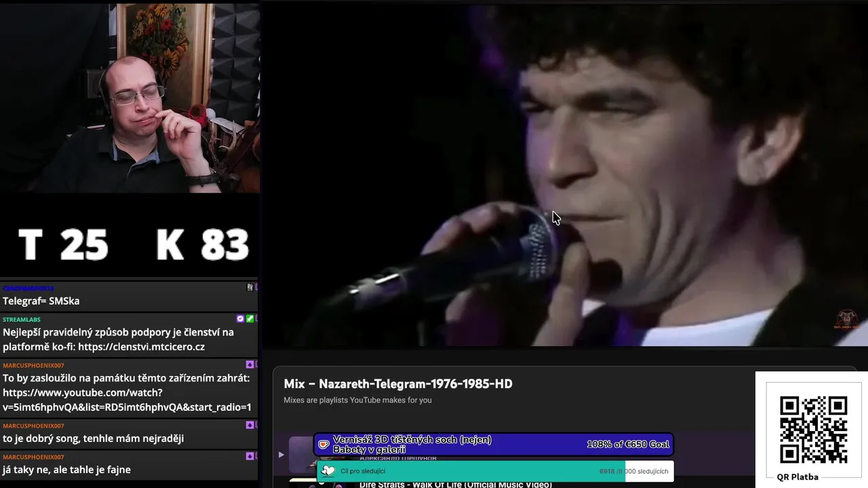The image size is (868, 488).
Task: Click the badge on the 'Telegraf= SMSka' message
Action: click(x=250, y=287)
